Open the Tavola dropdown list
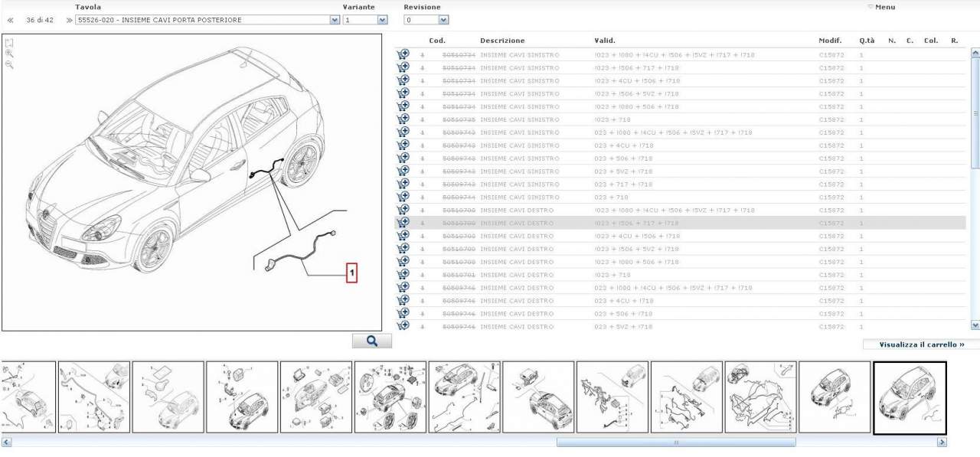The width and height of the screenshot is (980, 457). pyautogui.click(x=335, y=20)
